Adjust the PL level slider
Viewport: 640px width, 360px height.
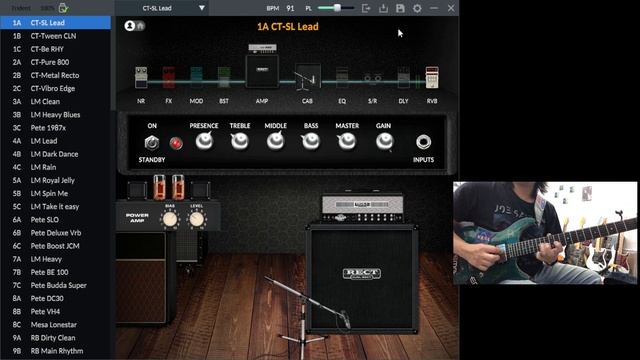tap(336, 8)
